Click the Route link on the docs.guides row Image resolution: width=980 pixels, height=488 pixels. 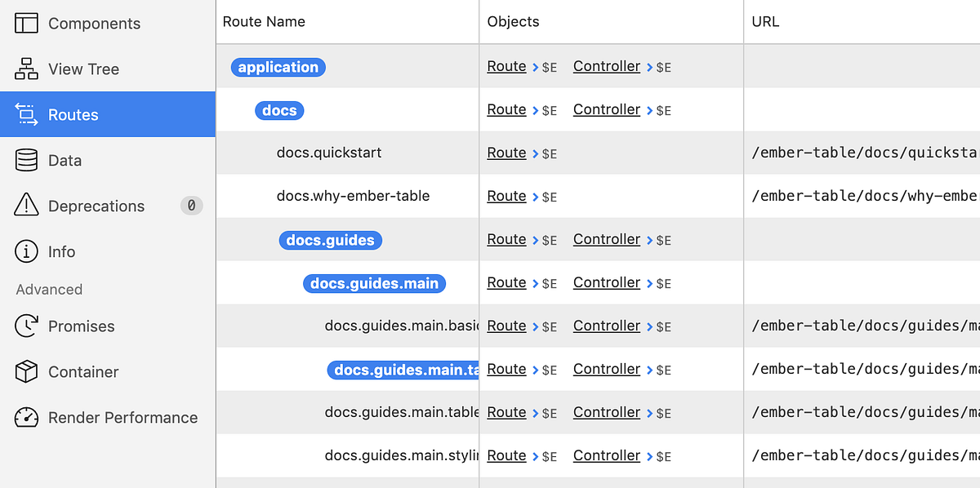tap(506, 239)
